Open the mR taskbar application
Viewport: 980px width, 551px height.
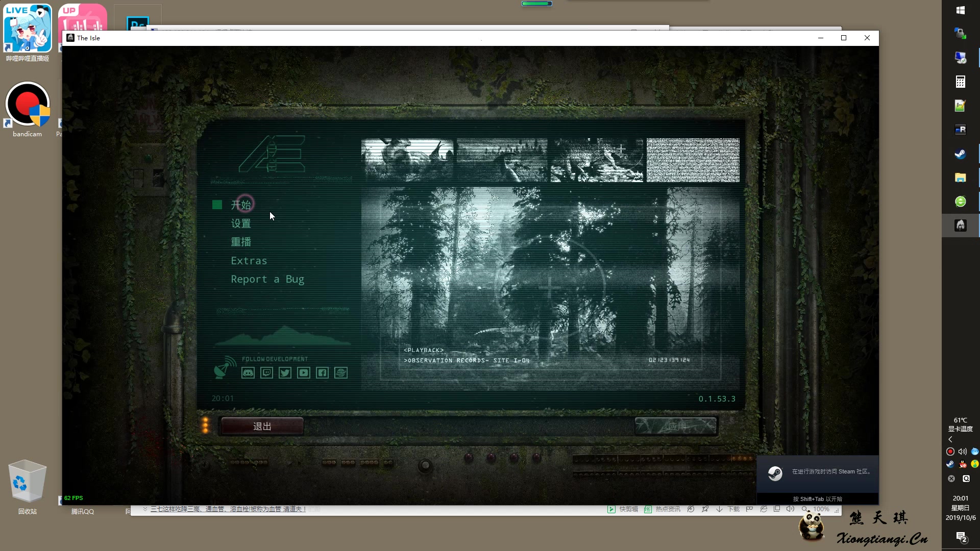click(x=961, y=130)
